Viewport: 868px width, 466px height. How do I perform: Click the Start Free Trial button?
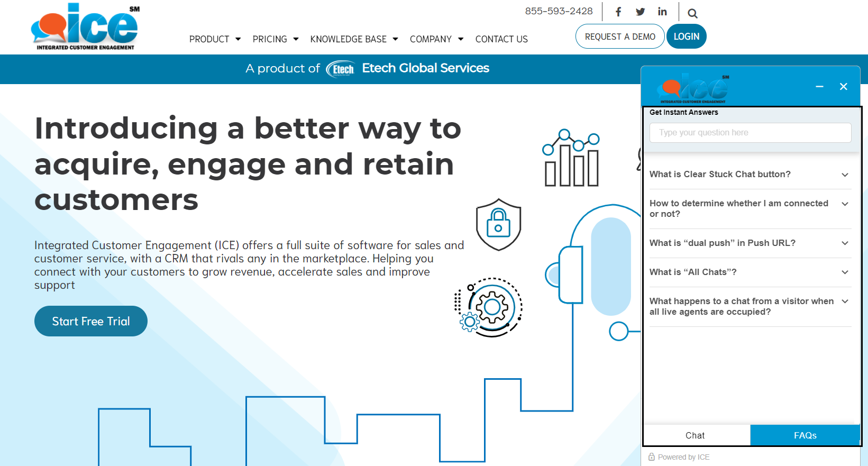[x=91, y=321]
